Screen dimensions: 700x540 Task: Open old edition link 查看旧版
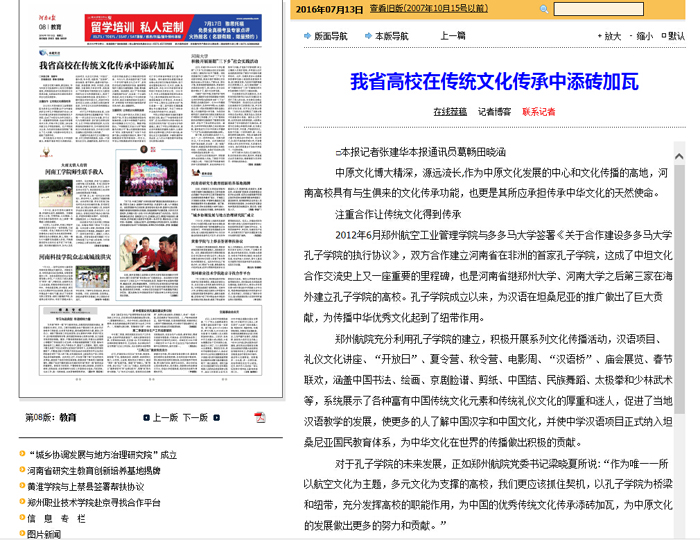[429, 8]
